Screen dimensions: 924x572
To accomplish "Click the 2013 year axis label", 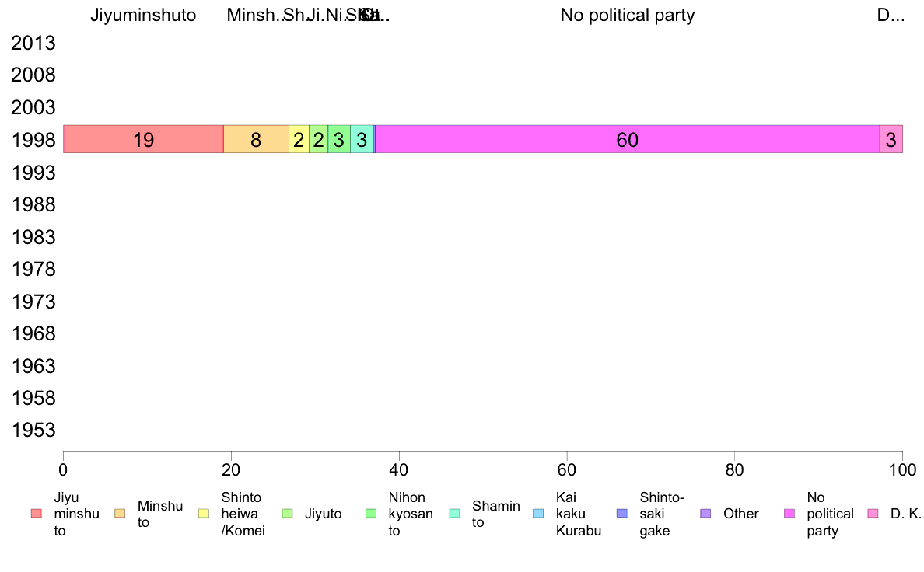I will [x=33, y=43].
